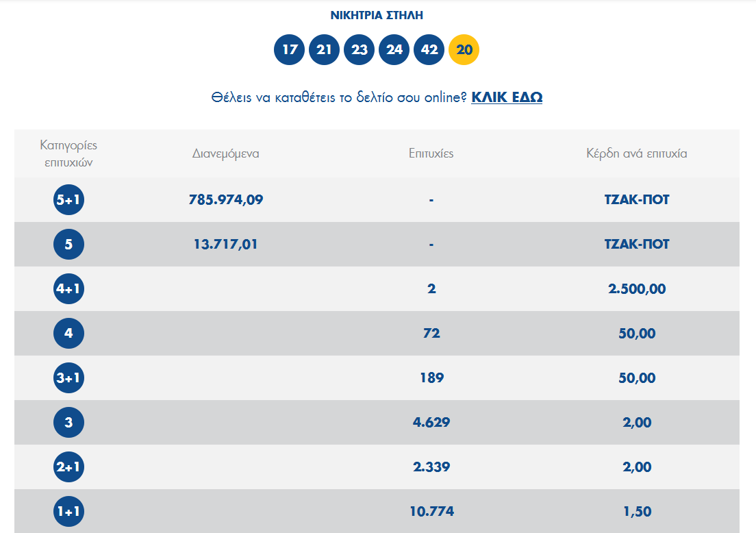Click the Διανεμόμενα column header
This screenshot has height=533, width=756.
[226, 153]
